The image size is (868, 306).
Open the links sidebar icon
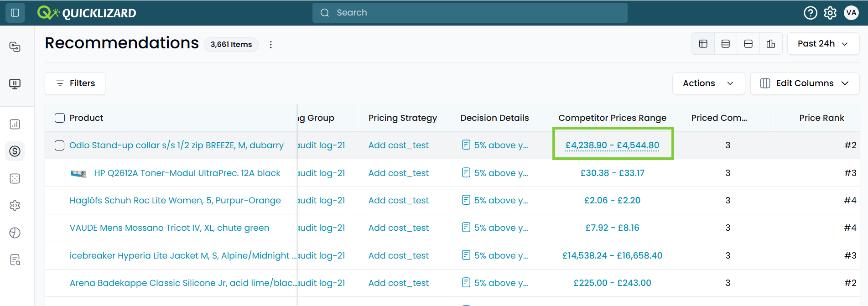click(x=15, y=47)
